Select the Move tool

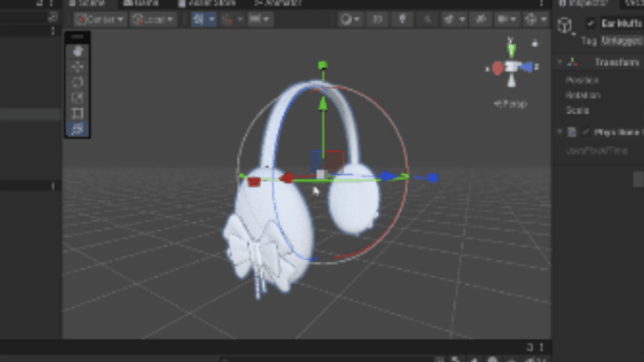79,66
